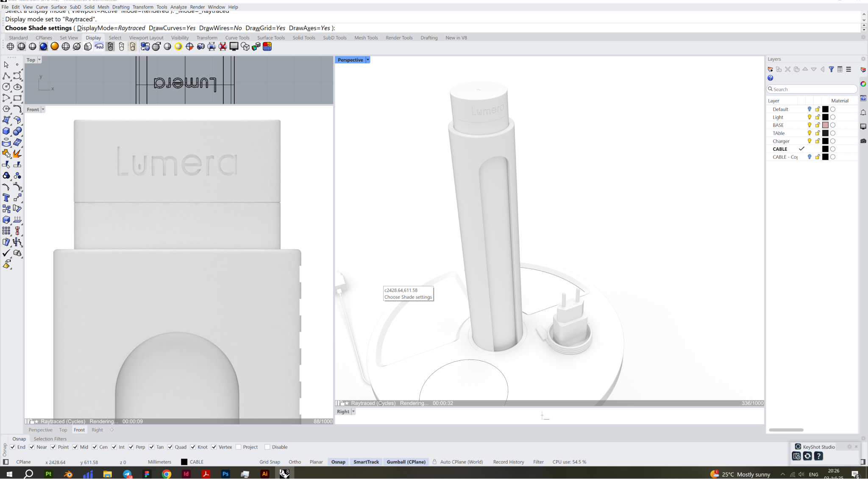Switch to the Render Tools toolbar tab
The image size is (868, 479).
(x=399, y=38)
